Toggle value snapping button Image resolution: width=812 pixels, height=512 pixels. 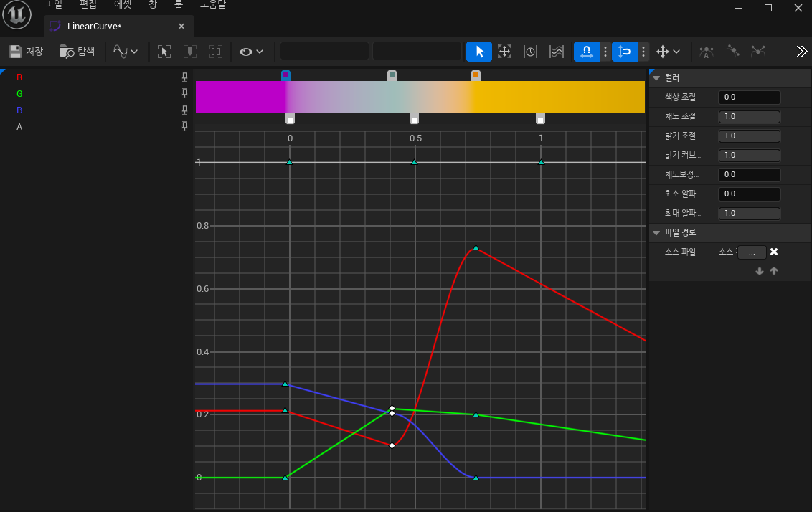coord(625,52)
